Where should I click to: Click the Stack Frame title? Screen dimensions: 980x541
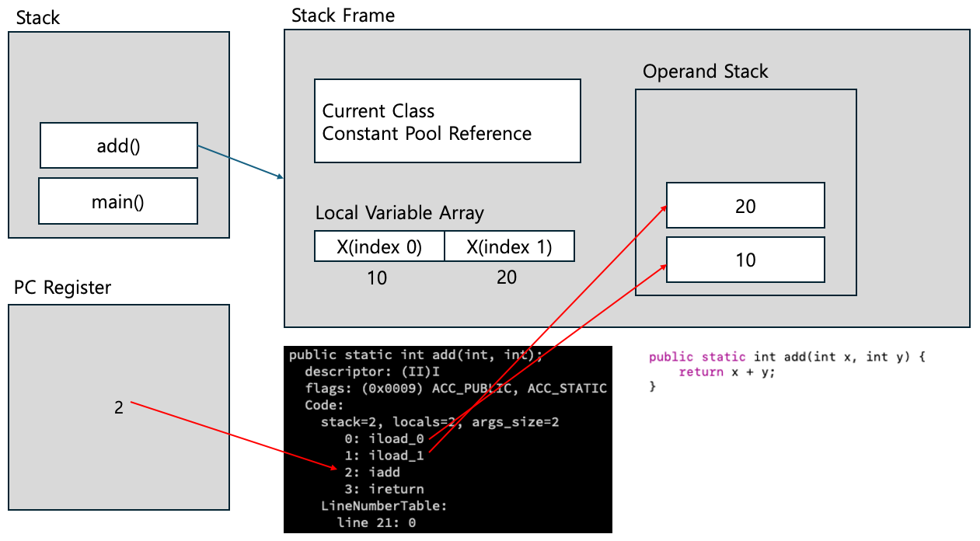point(343,16)
